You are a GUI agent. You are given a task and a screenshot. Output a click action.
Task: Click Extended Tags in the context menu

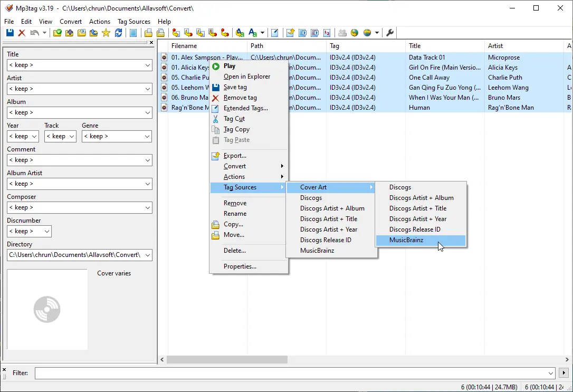[245, 108]
